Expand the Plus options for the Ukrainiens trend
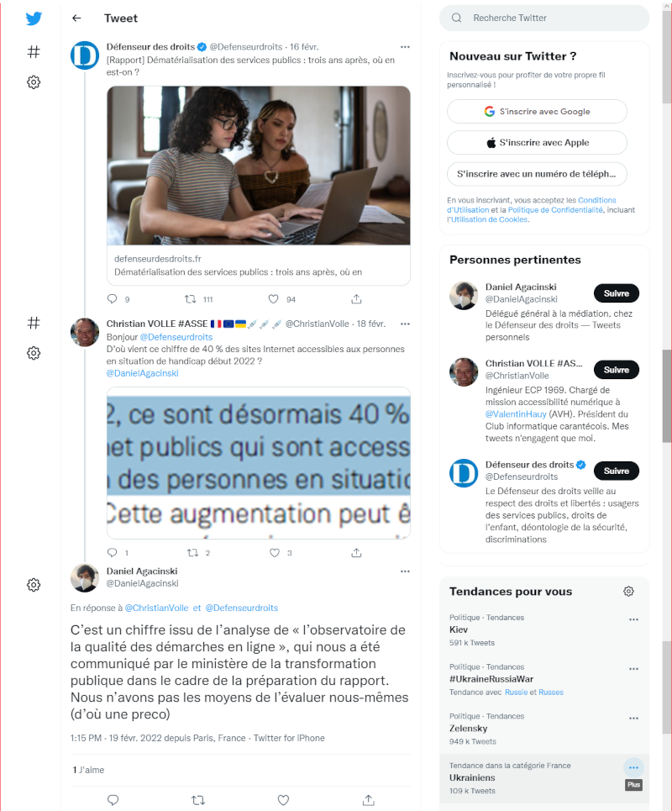 tap(633, 767)
